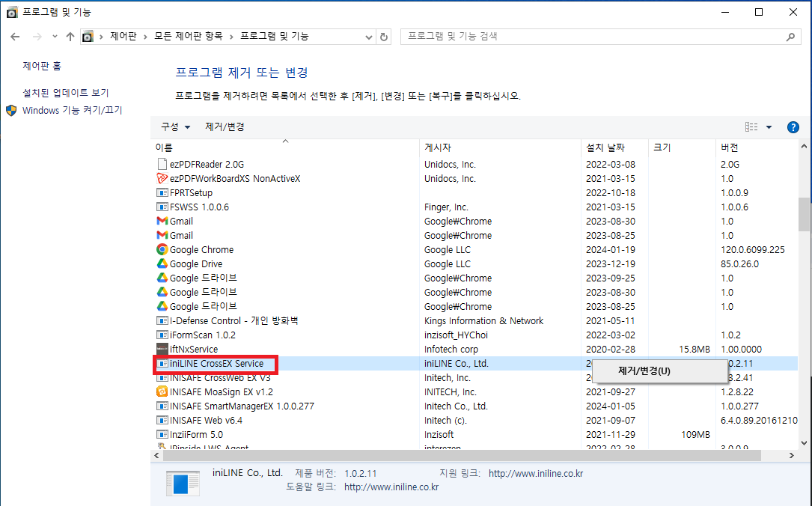Click the horizontal scroll right arrow
812x506 pixels.
click(791, 456)
